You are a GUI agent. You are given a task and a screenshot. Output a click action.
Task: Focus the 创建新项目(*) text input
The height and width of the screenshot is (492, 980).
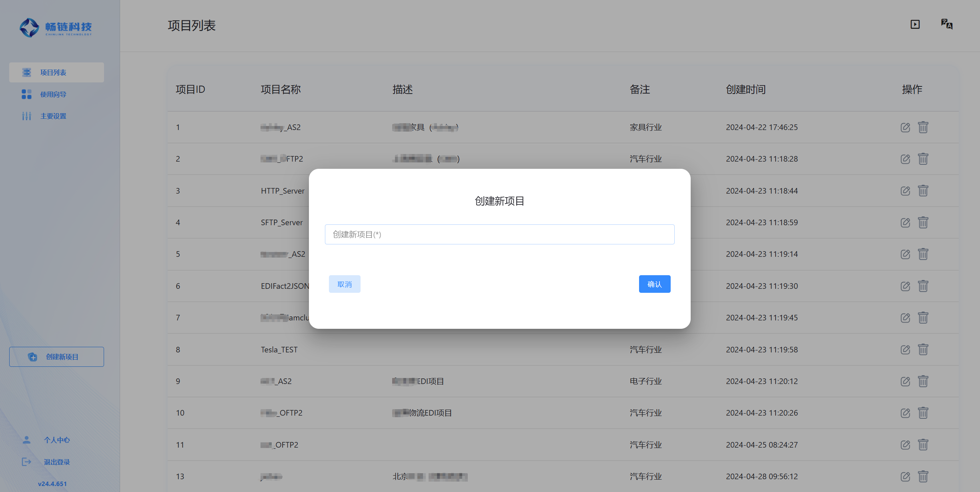[499, 234]
